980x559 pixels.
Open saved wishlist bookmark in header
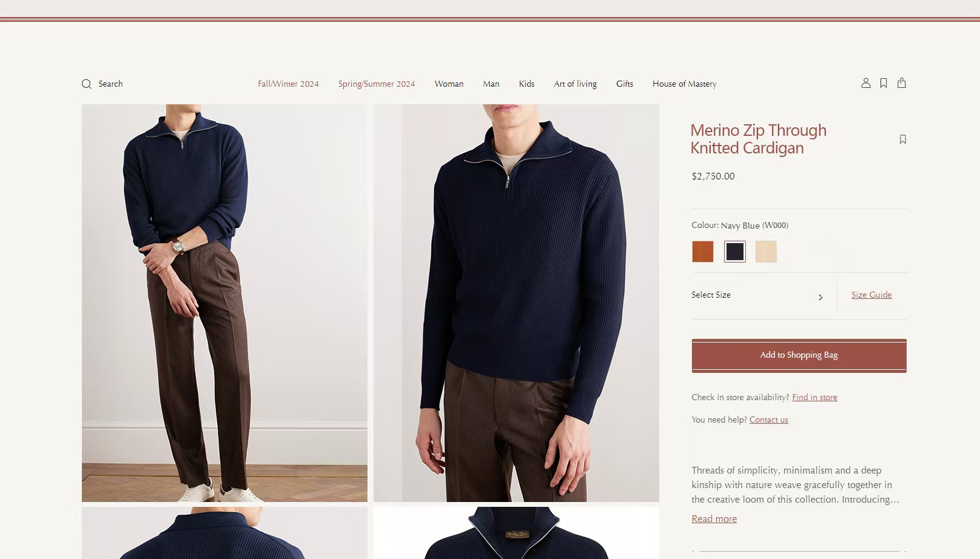[884, 83]
